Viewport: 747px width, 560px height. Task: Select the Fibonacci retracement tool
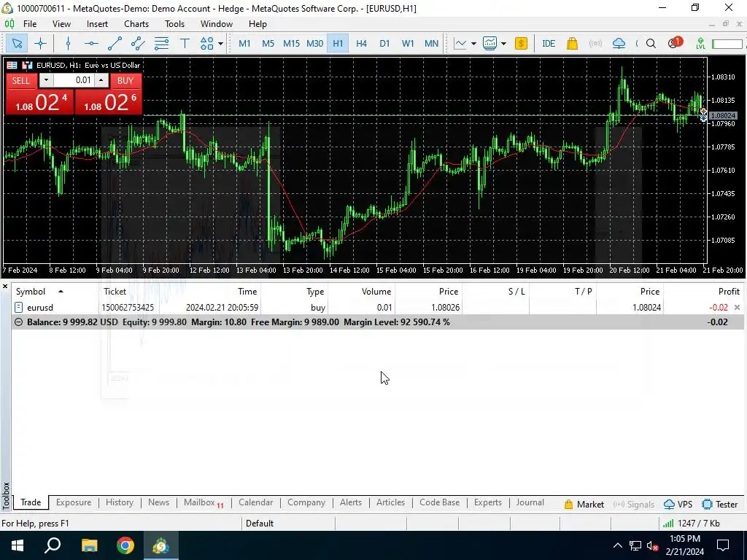point(161,44)
